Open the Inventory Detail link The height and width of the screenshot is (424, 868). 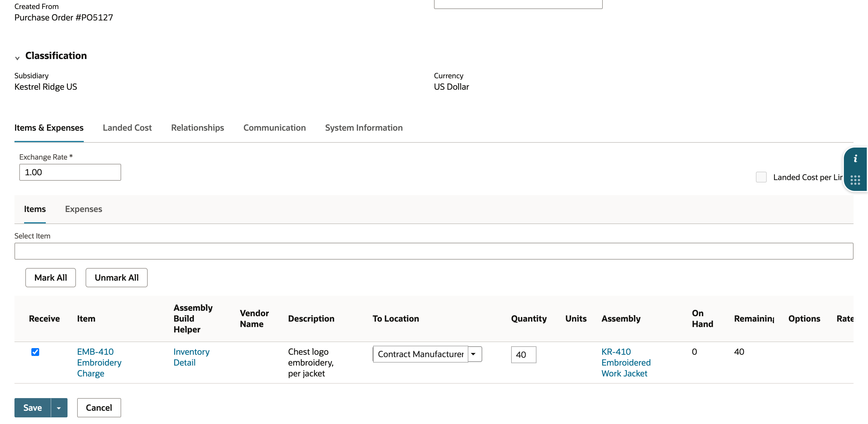[x=191, y=357]
